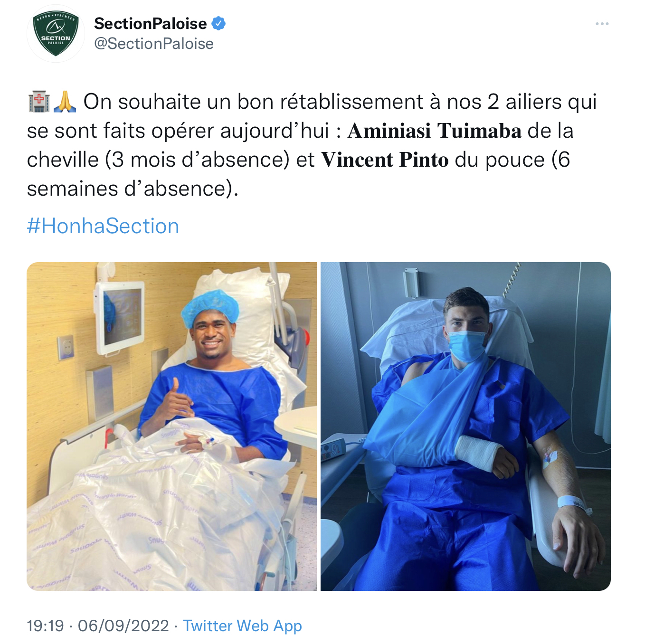The image size is (654, 644).
Task: Open the #HonhaSection hashtag
Action: coord(103,226)
